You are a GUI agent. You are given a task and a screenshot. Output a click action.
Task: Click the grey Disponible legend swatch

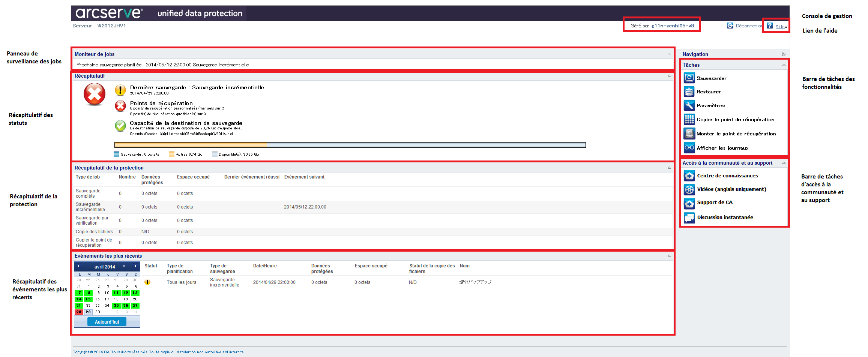(x=215, y=154)
